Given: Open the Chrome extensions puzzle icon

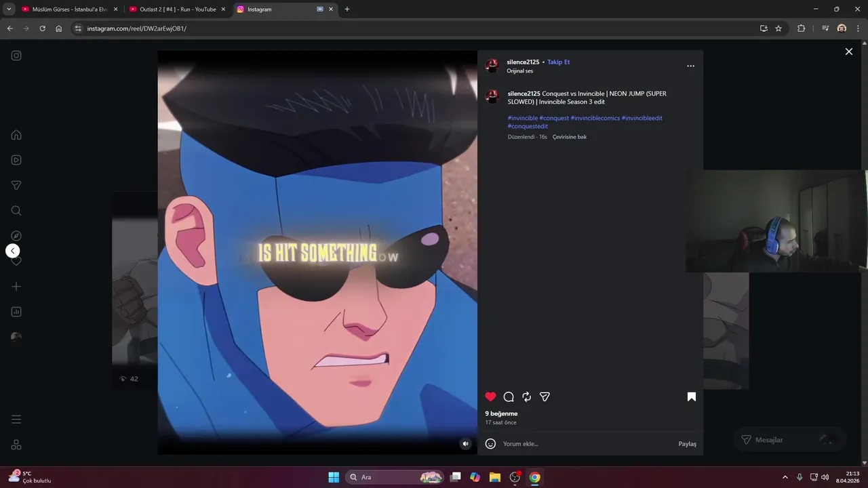Looking at the screenshot, I should 801,28.
